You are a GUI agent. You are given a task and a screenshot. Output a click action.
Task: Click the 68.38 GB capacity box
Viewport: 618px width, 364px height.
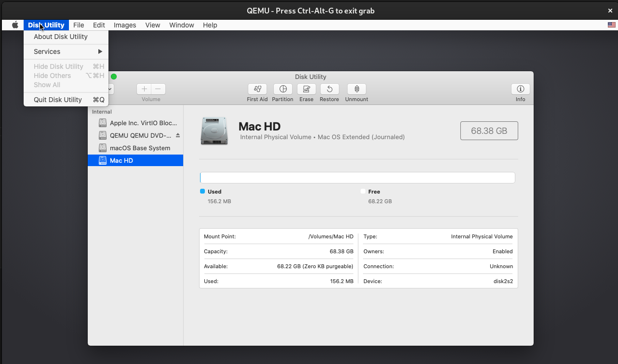tap(489, 131)
